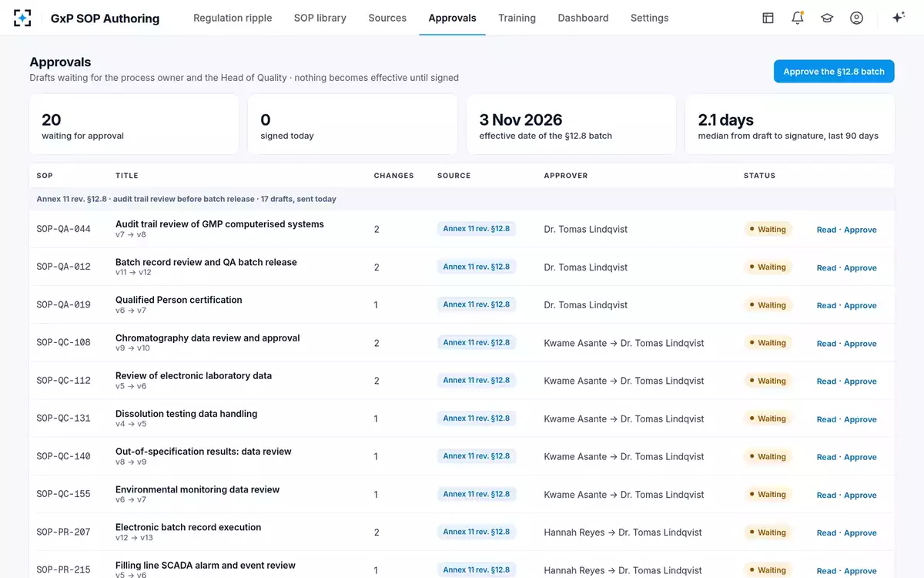Click the Annex 11 source tag for SOP-QA-044
The image size is (924, 578).
point(476,228)
